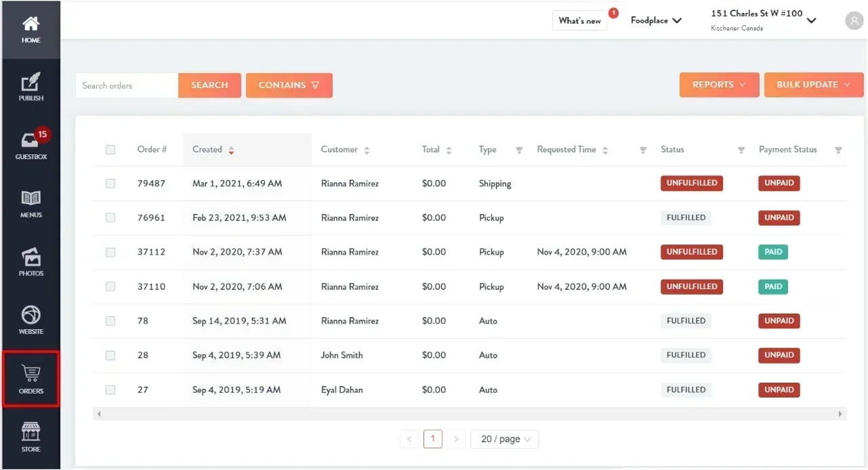Click in the Search orders field

127,85
